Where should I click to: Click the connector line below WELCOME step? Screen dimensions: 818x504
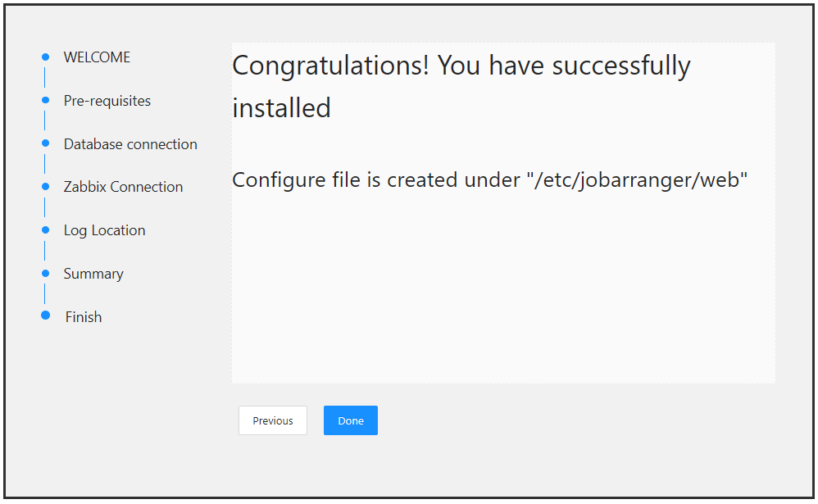[45, 78]
